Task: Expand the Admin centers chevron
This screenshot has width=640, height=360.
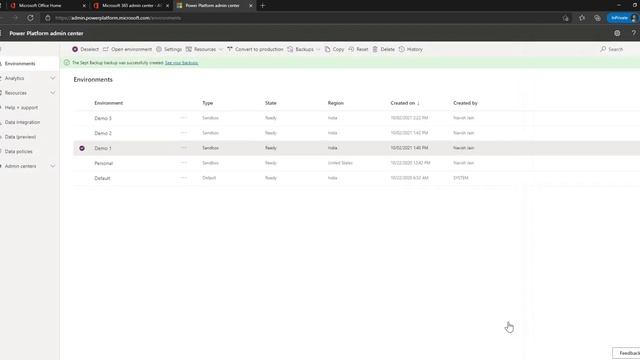Action: click(x=53, y=166)
